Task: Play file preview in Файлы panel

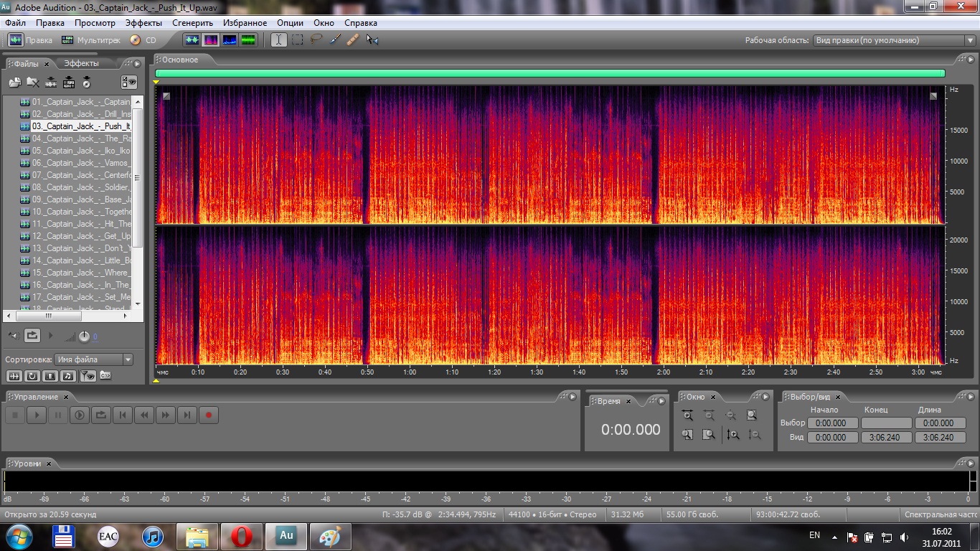Action: tap(50, 335)
